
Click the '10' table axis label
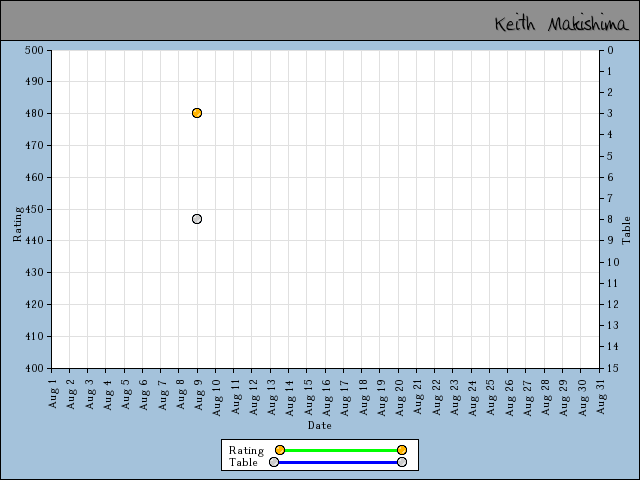[x=613, y=262]
